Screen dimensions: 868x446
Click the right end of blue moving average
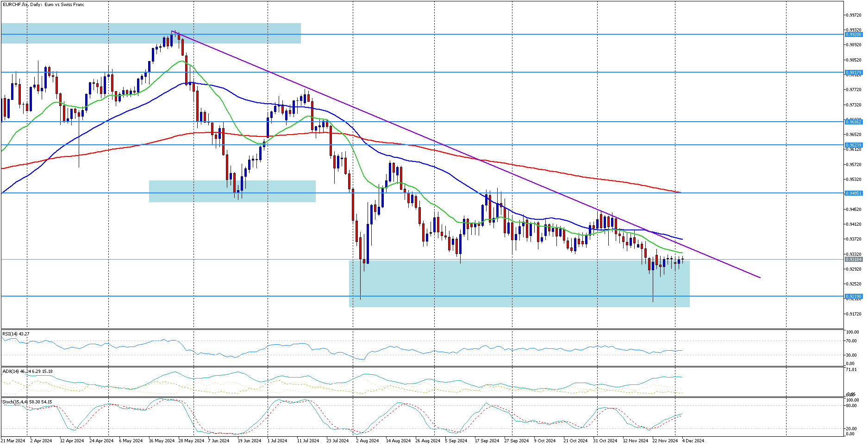point(681,239)
